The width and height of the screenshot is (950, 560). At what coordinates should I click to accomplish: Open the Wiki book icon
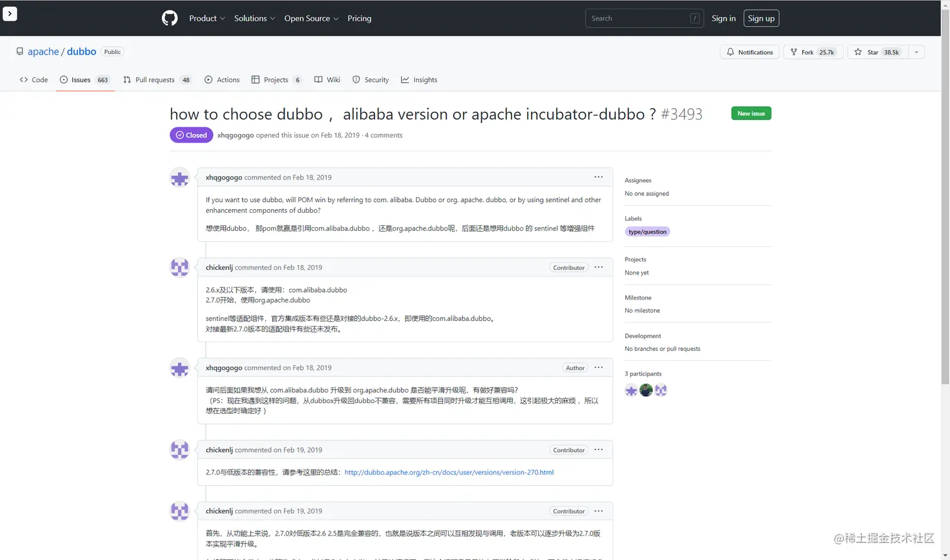click(x=319, y=80)
